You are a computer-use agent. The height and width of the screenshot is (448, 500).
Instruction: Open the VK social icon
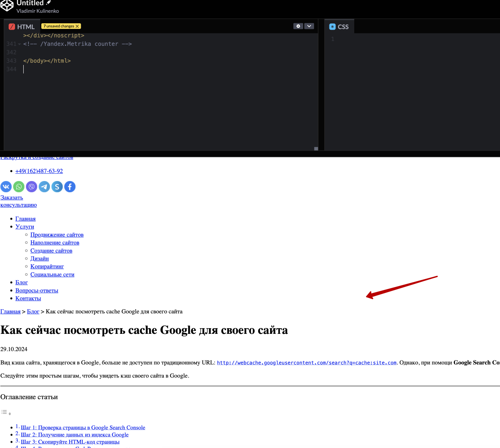coord(6,187)
